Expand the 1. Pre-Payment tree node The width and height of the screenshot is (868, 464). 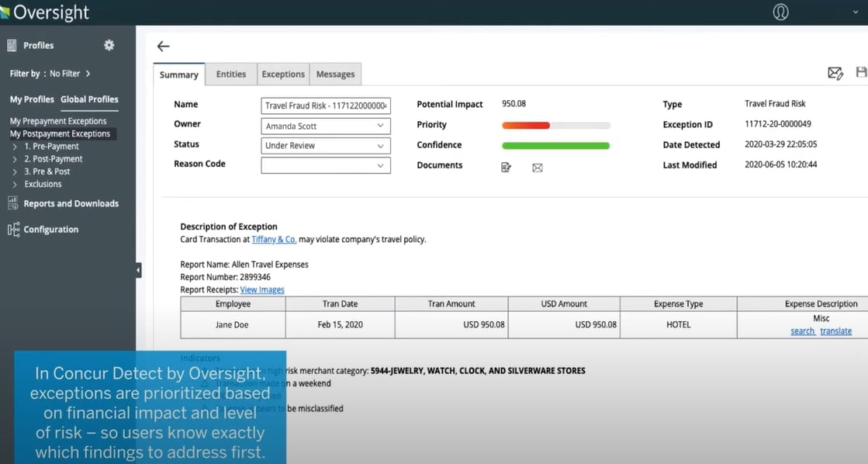tap(15, 147)
